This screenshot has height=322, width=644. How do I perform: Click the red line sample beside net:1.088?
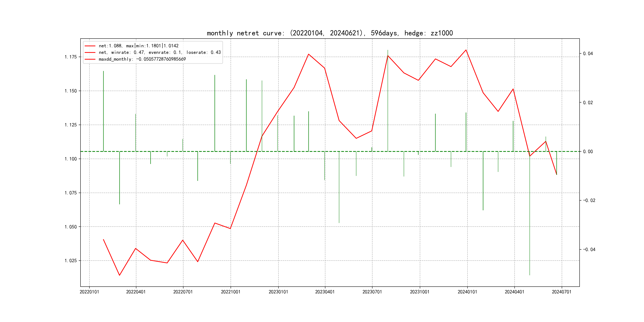point(90,46)
